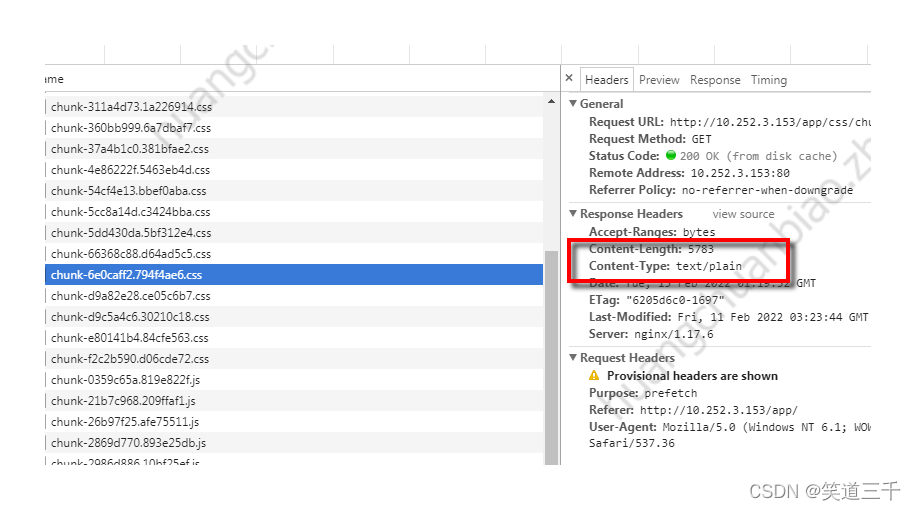Click the file list scrollbar thumb
This screenshot has width=916, height=510.
coord(551,358)
